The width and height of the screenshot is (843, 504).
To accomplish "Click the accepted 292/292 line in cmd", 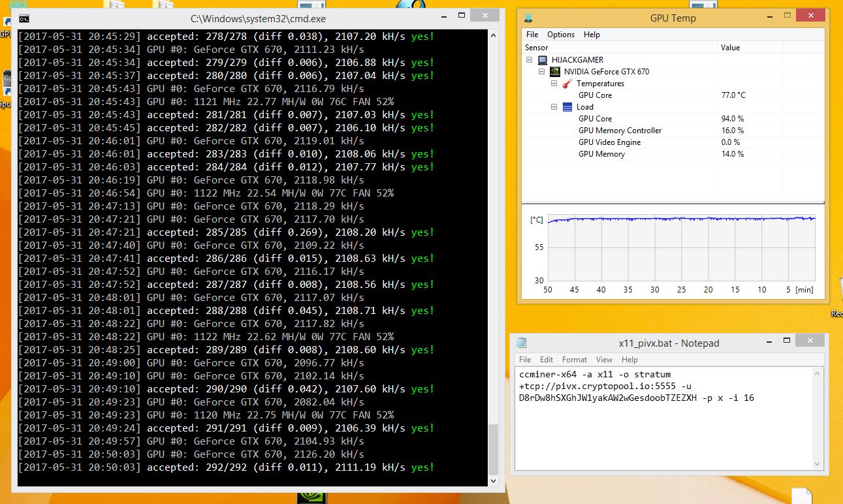I will (226, 467).
